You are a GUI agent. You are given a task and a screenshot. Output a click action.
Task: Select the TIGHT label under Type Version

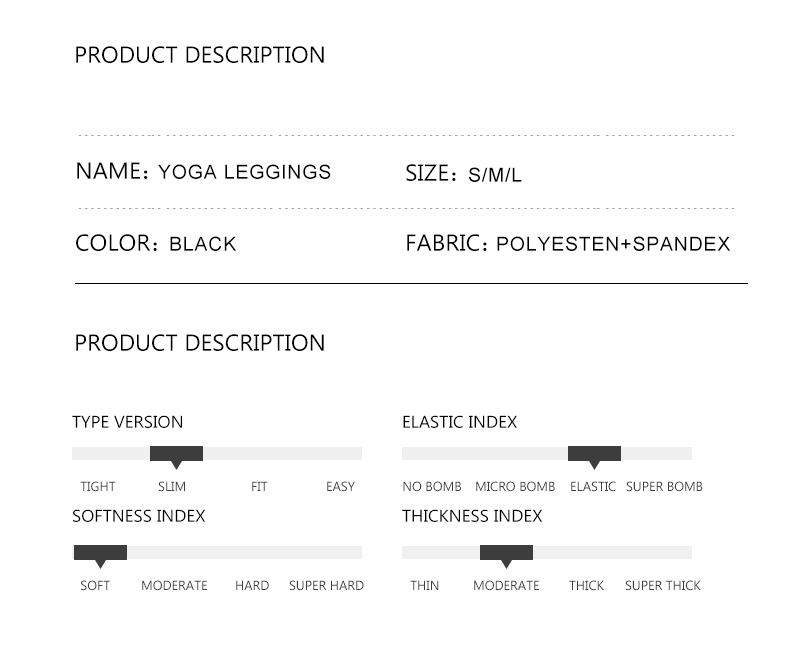point(98,487)
